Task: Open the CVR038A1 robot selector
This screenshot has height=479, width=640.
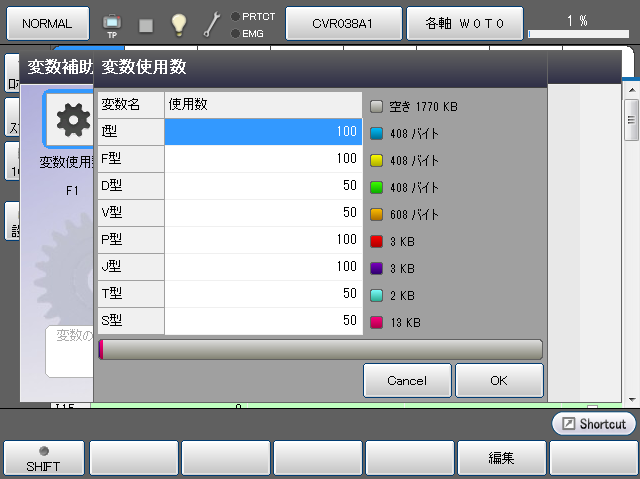Action: (x=343, y=22)
